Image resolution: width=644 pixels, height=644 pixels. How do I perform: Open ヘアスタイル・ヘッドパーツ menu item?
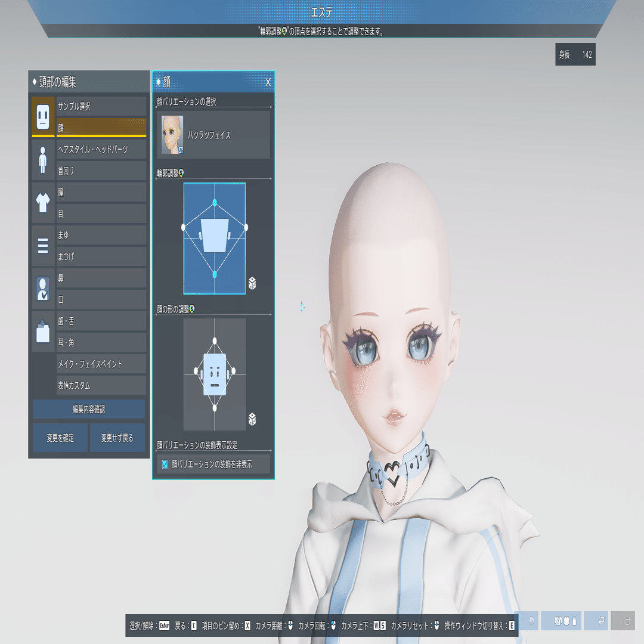click(x=101, y=149)
